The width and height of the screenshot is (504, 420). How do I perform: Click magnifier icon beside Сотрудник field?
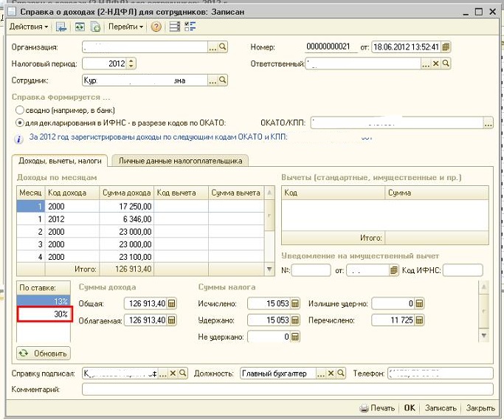(223, 80)
